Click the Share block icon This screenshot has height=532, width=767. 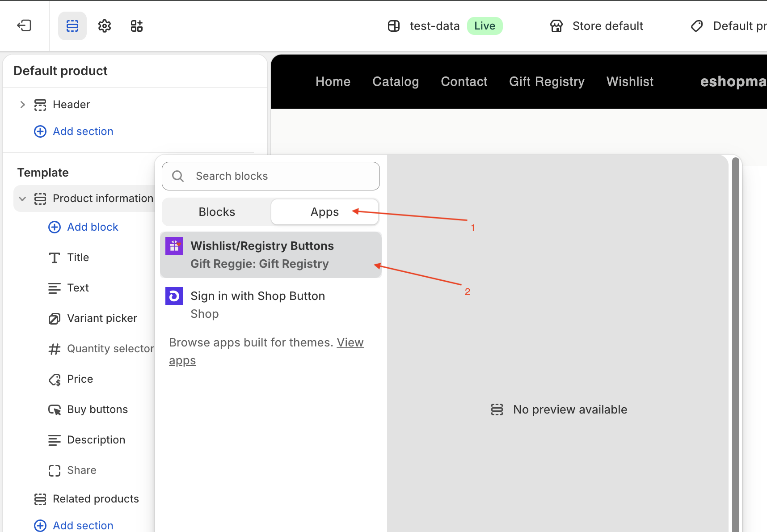point(55,470)
